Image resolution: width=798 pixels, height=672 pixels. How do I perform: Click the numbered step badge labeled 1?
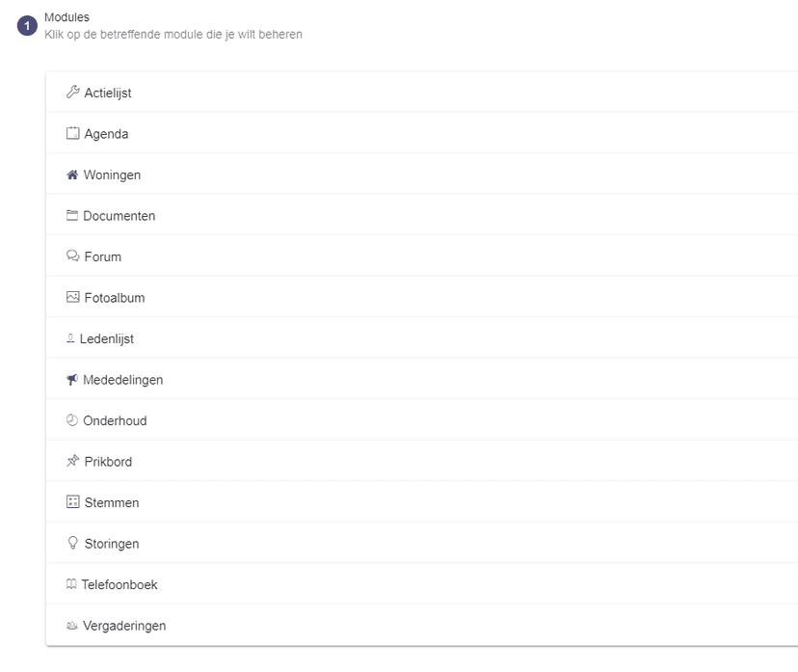(x=23, y=25)
